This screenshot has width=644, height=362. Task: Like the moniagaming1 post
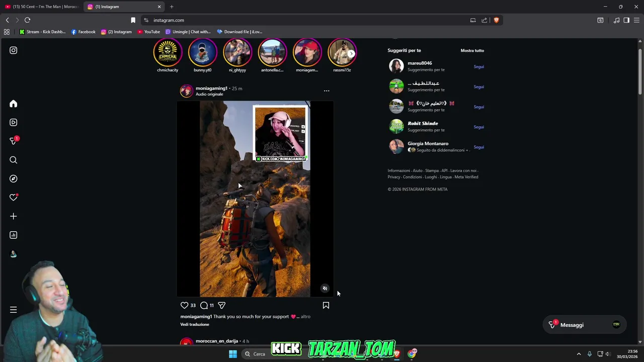tap(184, 305)
